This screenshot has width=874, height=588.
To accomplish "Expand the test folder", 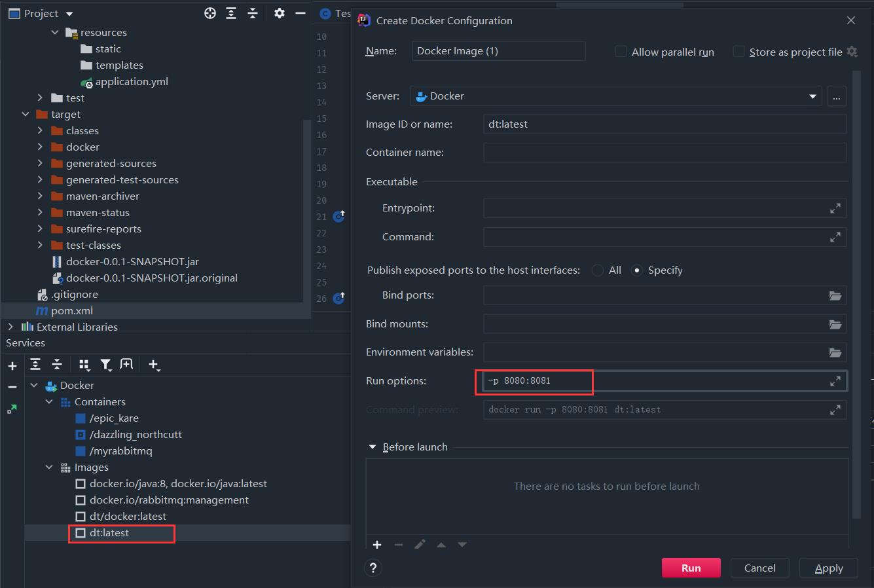I will click(x=40, y=98).
